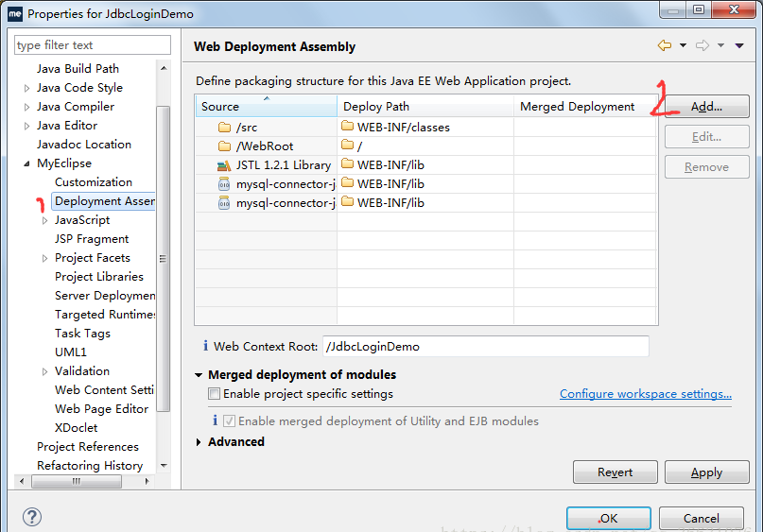The image size is (763, 532).
Task: Select the /WebRoot source folder icon
Action: tap(224, 146)
